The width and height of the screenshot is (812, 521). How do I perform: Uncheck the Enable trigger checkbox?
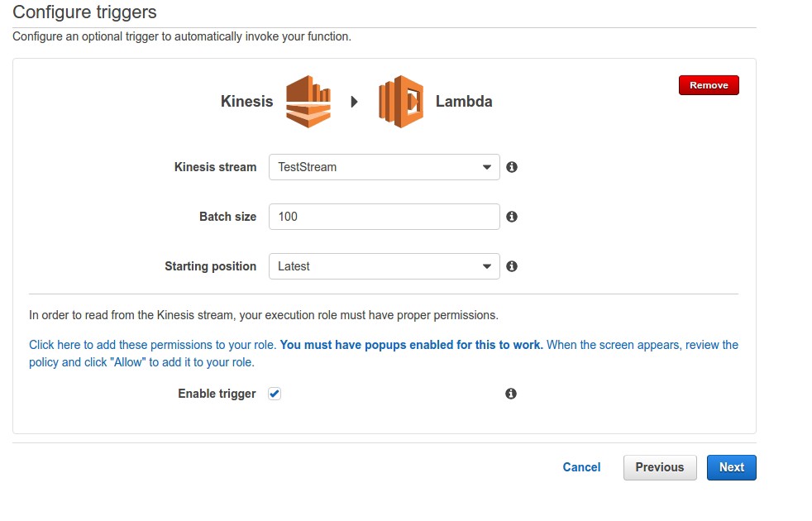275,394
